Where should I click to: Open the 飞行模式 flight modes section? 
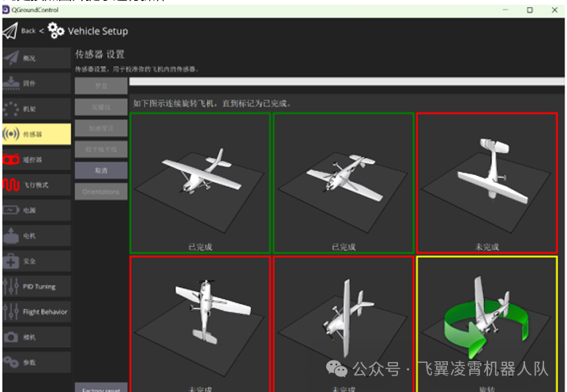36,185
